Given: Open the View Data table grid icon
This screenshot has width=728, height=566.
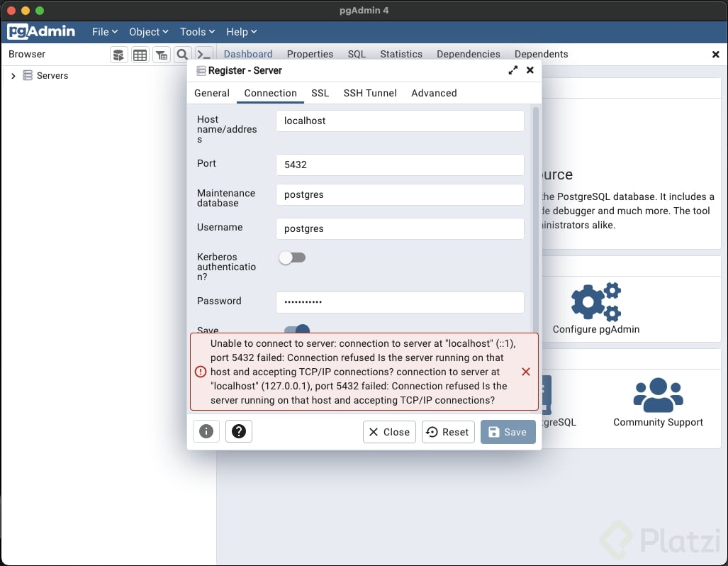Looking at the screenshot, I should click(140, 55).
